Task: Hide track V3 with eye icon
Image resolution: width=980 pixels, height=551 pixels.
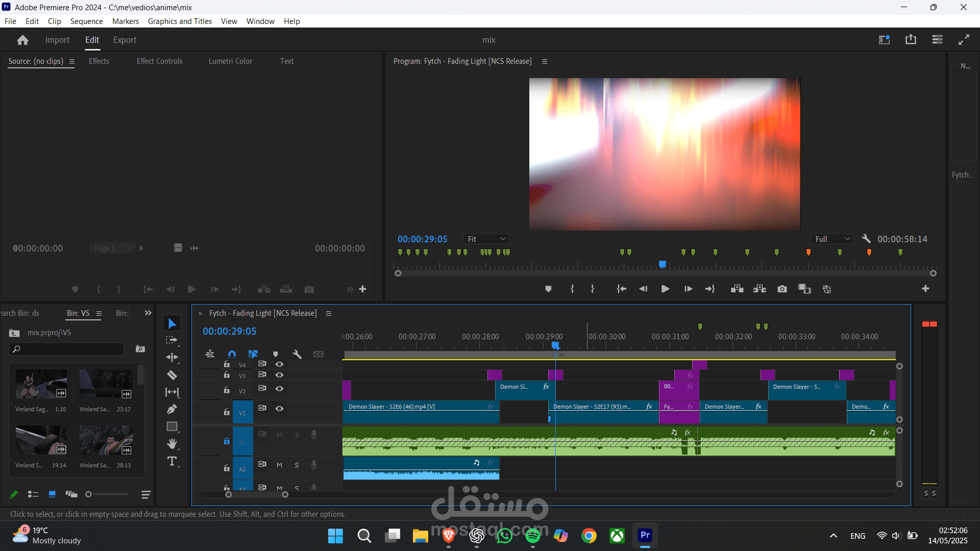Action: tap(279, 375)
